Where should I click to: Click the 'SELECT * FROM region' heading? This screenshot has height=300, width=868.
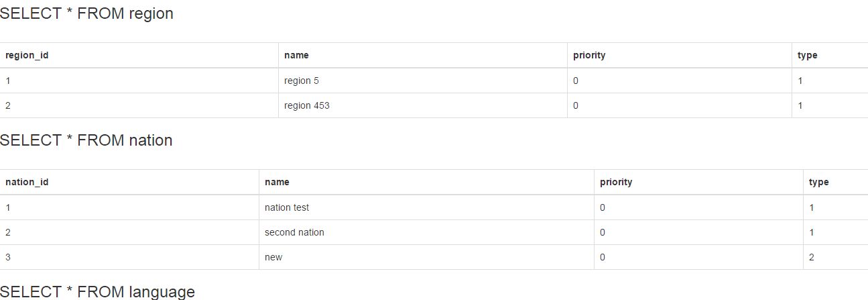point(86,13)
